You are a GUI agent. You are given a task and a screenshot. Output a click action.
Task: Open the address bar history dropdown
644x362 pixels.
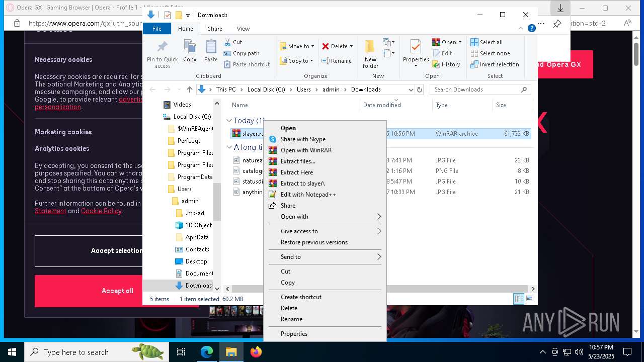[411, 89]
